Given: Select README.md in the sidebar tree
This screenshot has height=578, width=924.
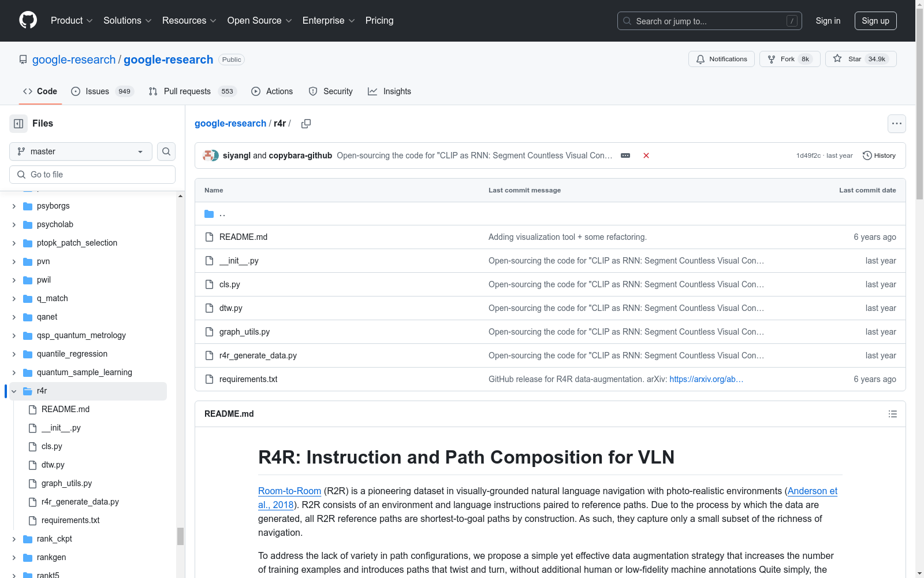Looking at the screenshot, I should [66, 409].
